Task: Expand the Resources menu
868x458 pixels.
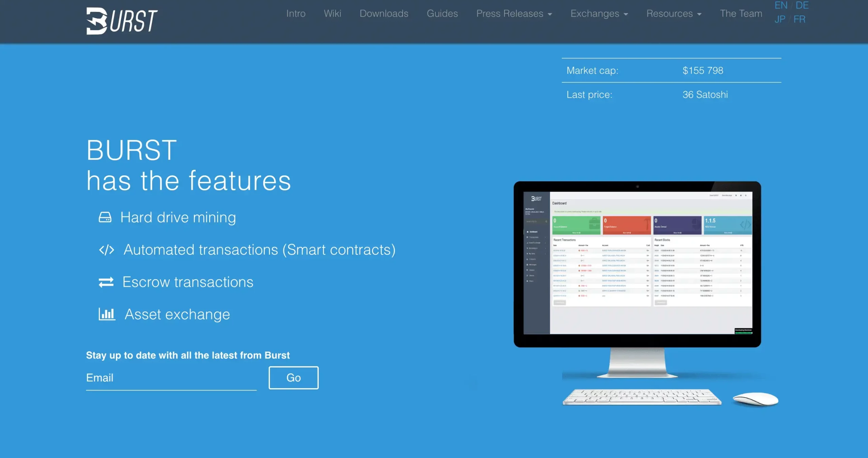Action: pyautogui.click(x=674, y=13)
